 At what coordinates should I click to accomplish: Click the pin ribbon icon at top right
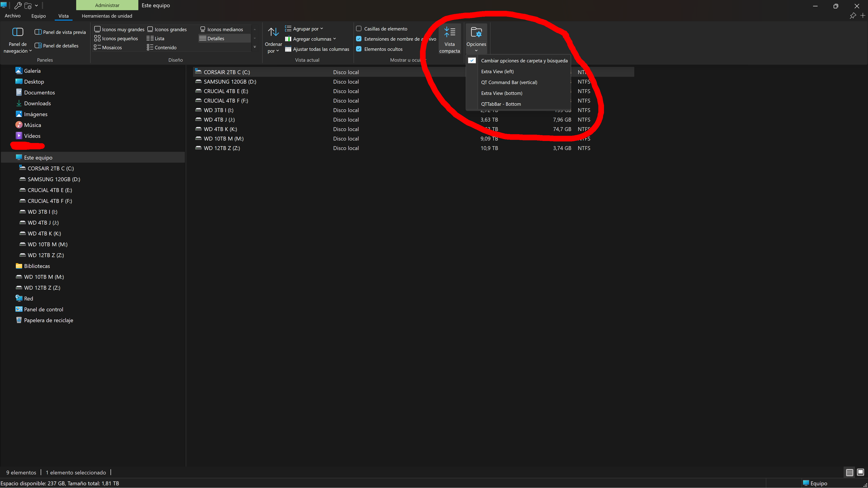pos(852,16)
